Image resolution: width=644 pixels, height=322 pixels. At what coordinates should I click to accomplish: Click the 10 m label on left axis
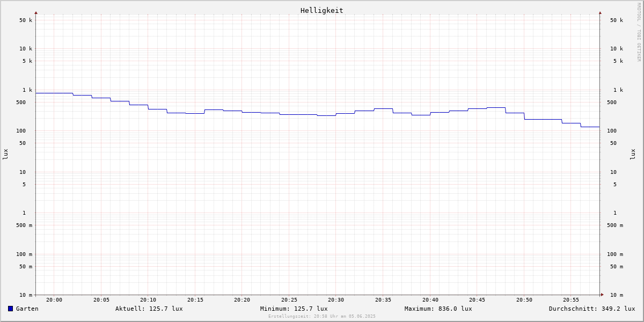[26, 295]
